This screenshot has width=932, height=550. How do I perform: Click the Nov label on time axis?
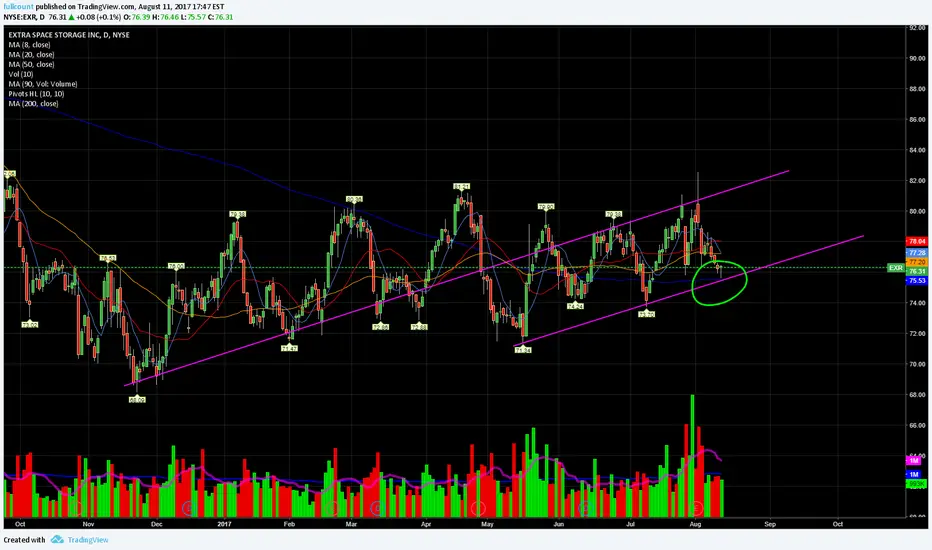(88, 524)
